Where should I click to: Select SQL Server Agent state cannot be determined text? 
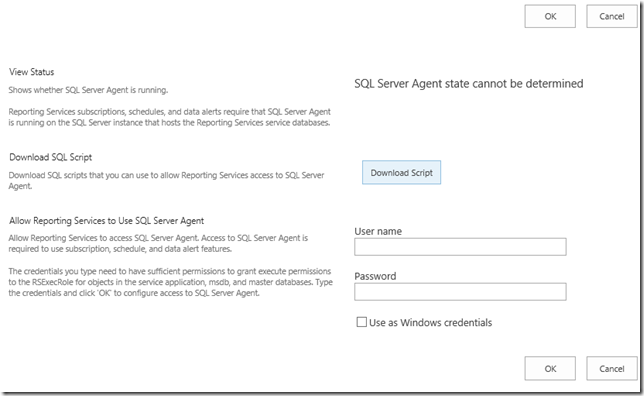click(x=469, y=84)
